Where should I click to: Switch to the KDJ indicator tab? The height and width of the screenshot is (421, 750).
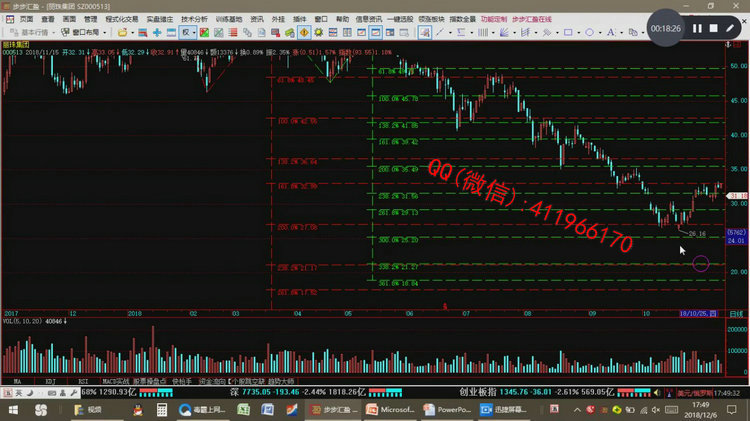(45, 381)
